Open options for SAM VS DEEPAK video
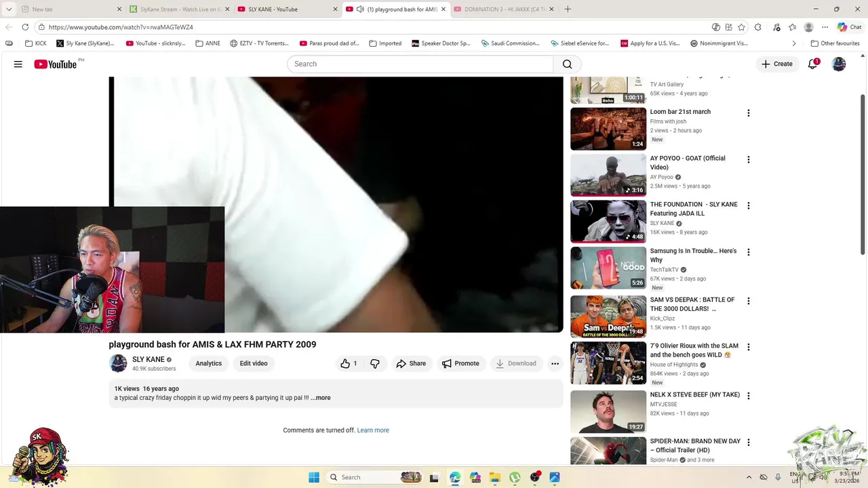Screen dimensions: 868x488 (749, 301)
